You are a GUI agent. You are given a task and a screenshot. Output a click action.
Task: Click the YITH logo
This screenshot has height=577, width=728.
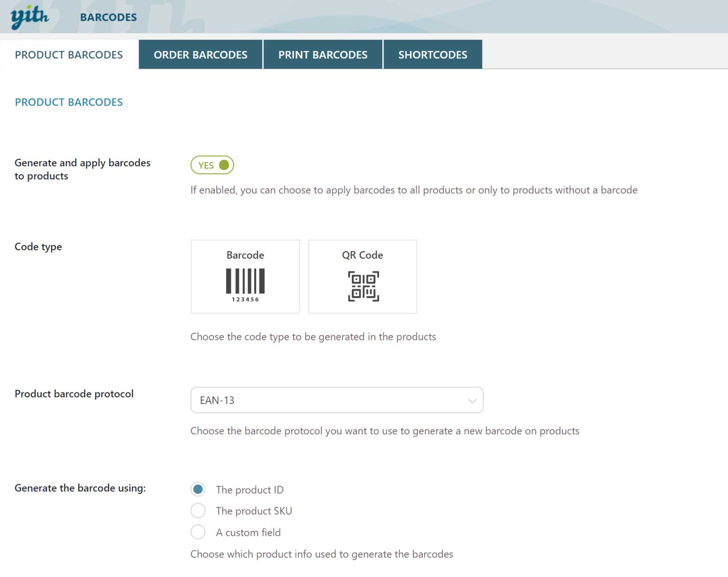tap(30, 18)
